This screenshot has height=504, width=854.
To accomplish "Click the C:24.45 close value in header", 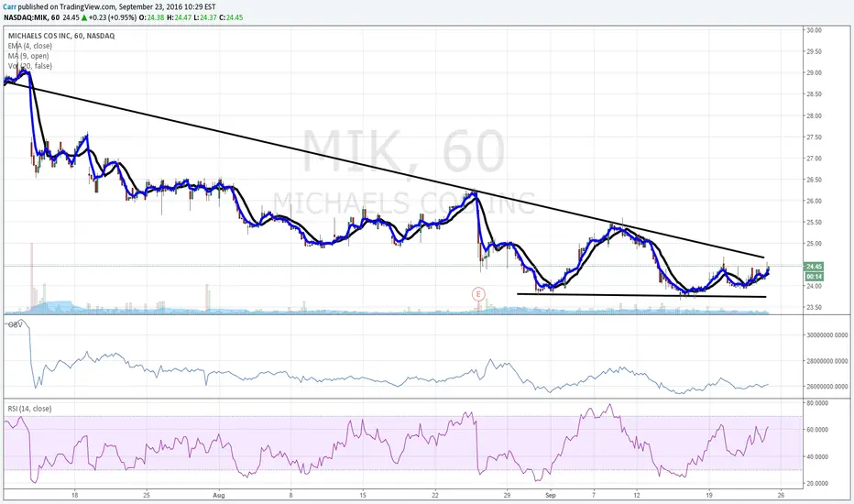I will (x=231, y=17).
